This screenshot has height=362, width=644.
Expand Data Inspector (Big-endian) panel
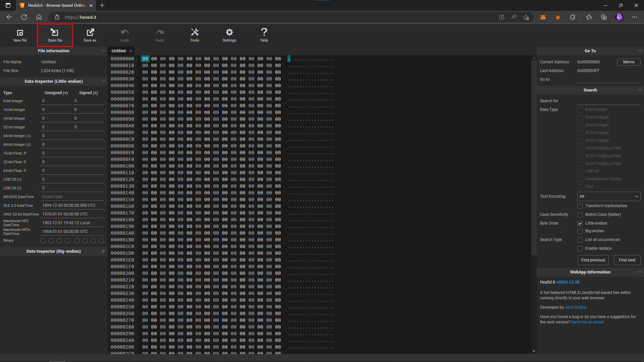tap(103, 251)
